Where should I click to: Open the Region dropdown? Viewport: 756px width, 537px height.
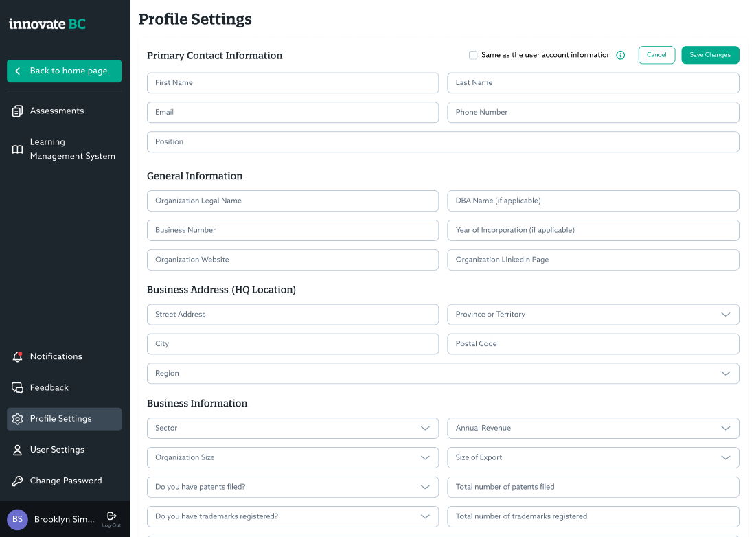click(x=443, y=374)
